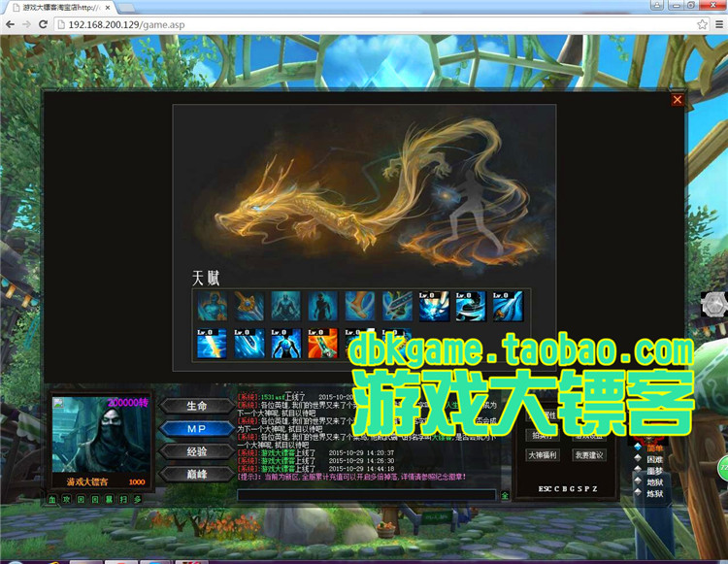Select 炼狱 (purgatory) difficulty option
This screenshot has height=564, width=728.
[649, 493]
